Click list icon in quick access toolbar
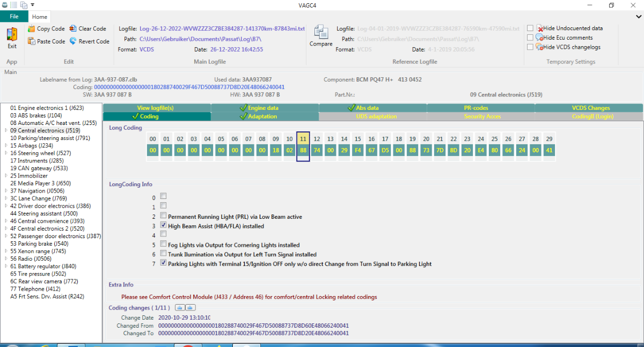This screenshot has height=347, width=644. [x=13, y=5]
